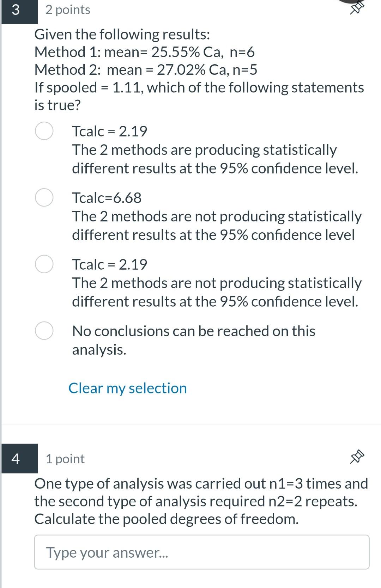Click the question 4 number badge
The height and width of the screenshot is (588, 381).
[x=16, y=459]
